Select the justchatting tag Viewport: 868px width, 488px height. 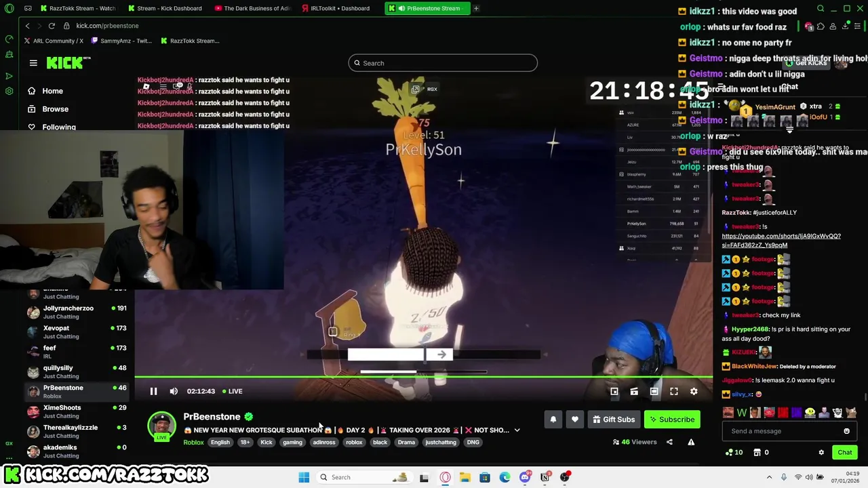tap(441, 442)
